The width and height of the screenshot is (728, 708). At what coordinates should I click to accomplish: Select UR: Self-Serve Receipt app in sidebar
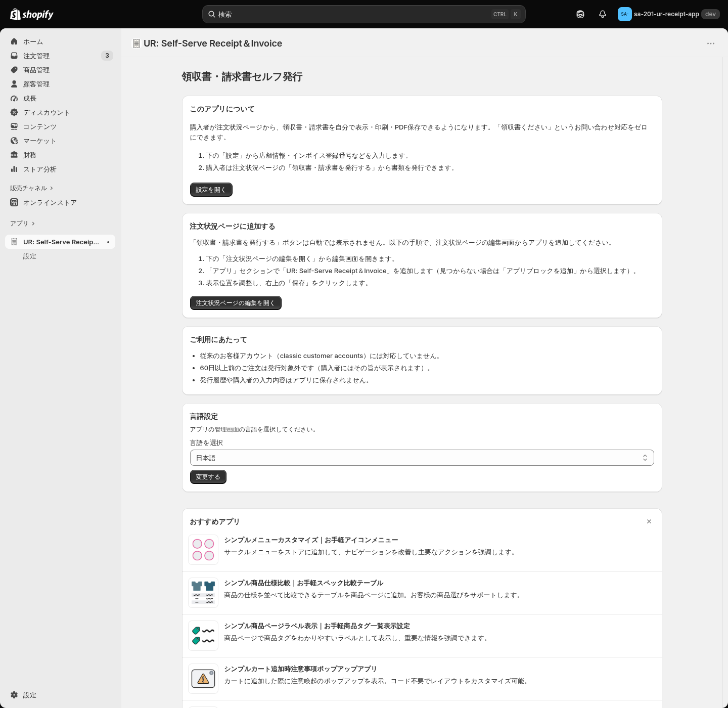61,242
